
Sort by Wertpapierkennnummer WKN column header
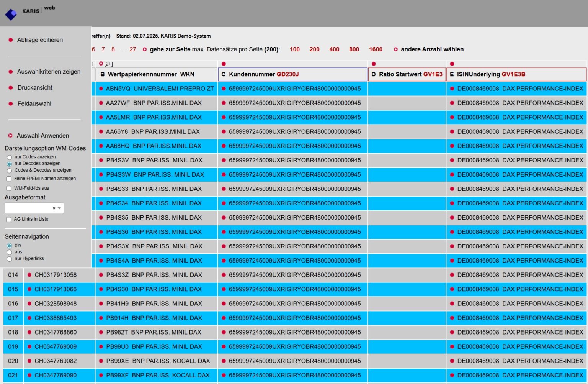(x=156, y=74)
